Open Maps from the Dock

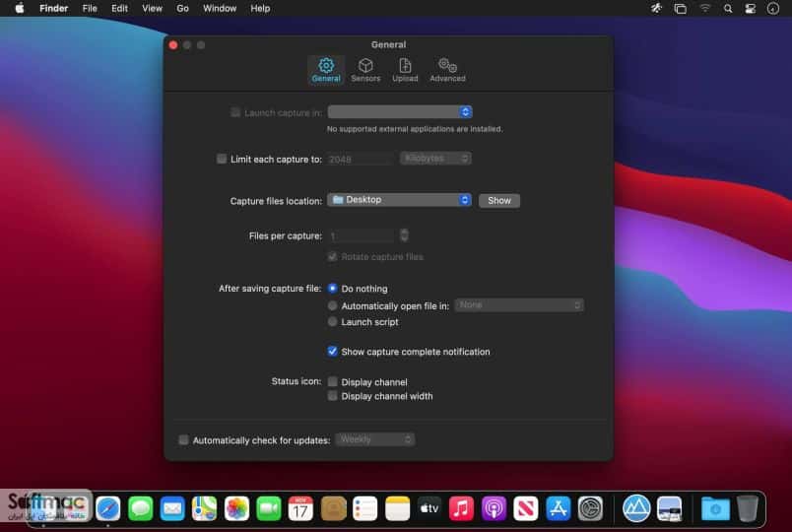(x=205, y=508)
